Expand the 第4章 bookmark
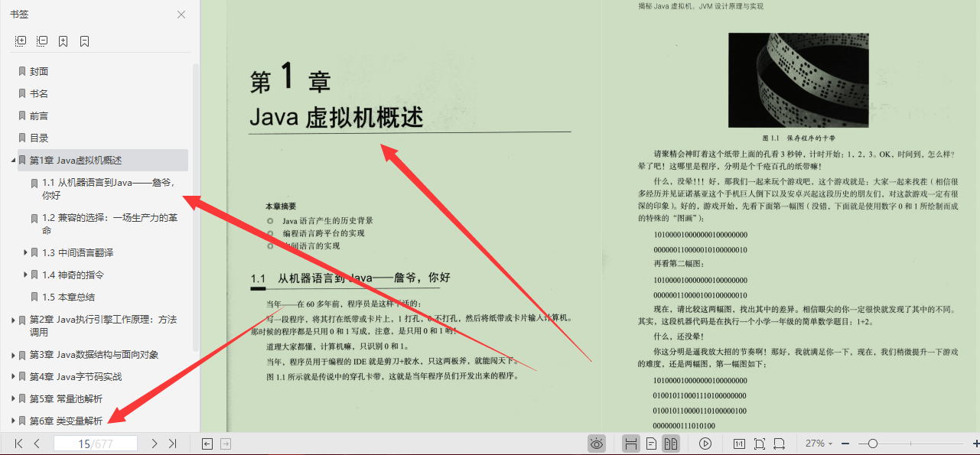The height and width of the screenshot is (455, 980). tap(13, 377)
